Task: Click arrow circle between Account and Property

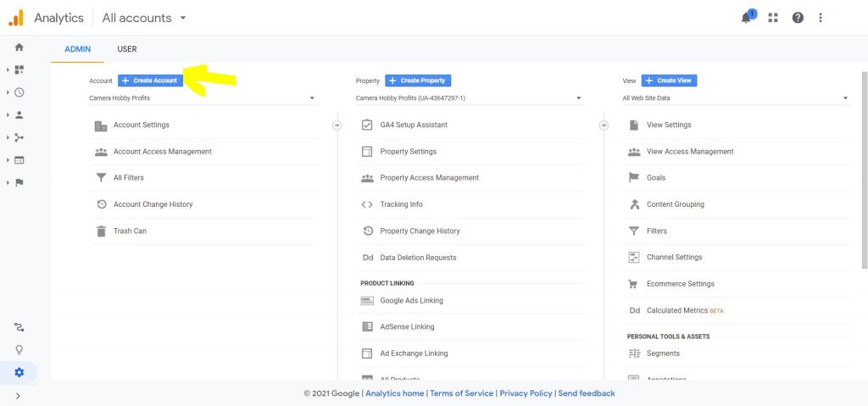Action: [337, 125]
